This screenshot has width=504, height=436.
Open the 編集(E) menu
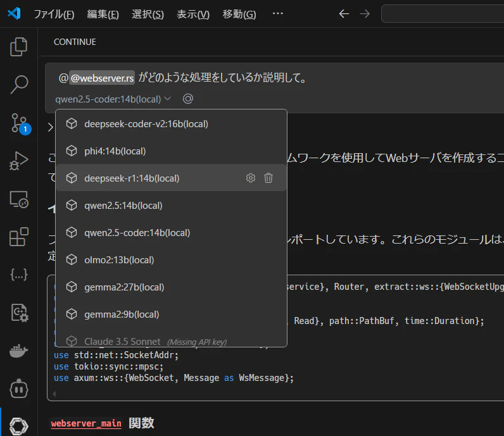[103, 14]
